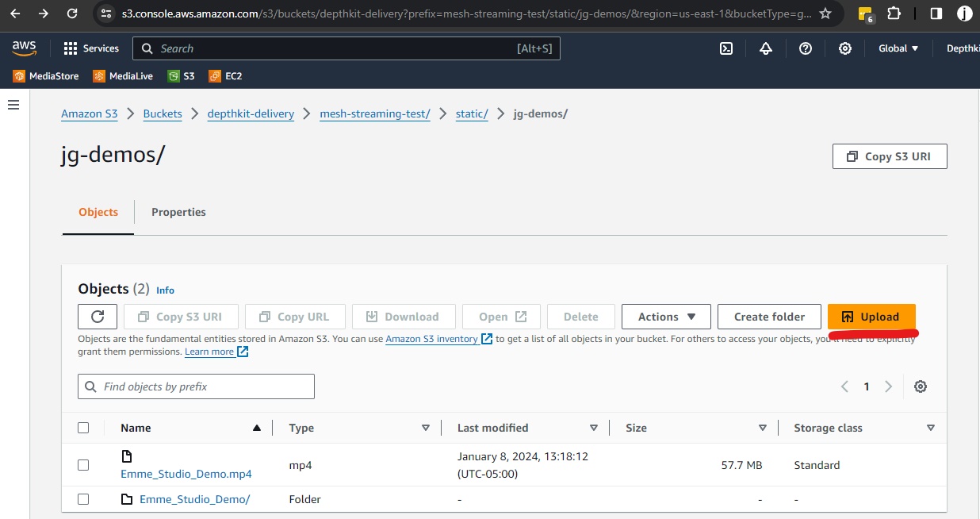Click the Upload button
This screenshot has width=980, height=519.
pos(871,317)
